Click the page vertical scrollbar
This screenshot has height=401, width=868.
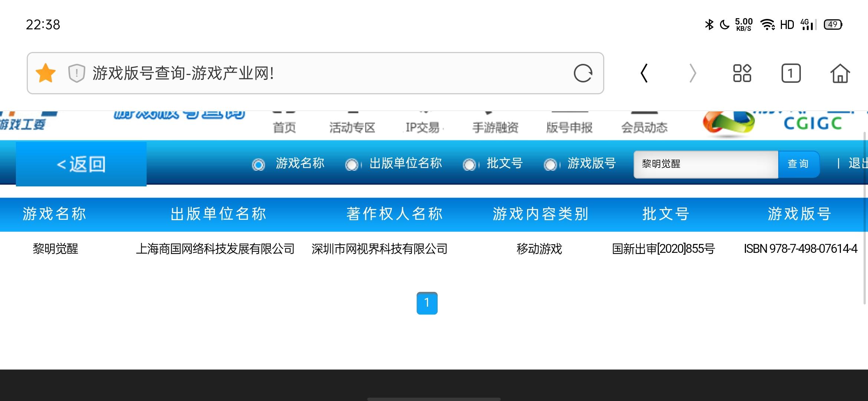pyautogui.click(x=865, y=218)
